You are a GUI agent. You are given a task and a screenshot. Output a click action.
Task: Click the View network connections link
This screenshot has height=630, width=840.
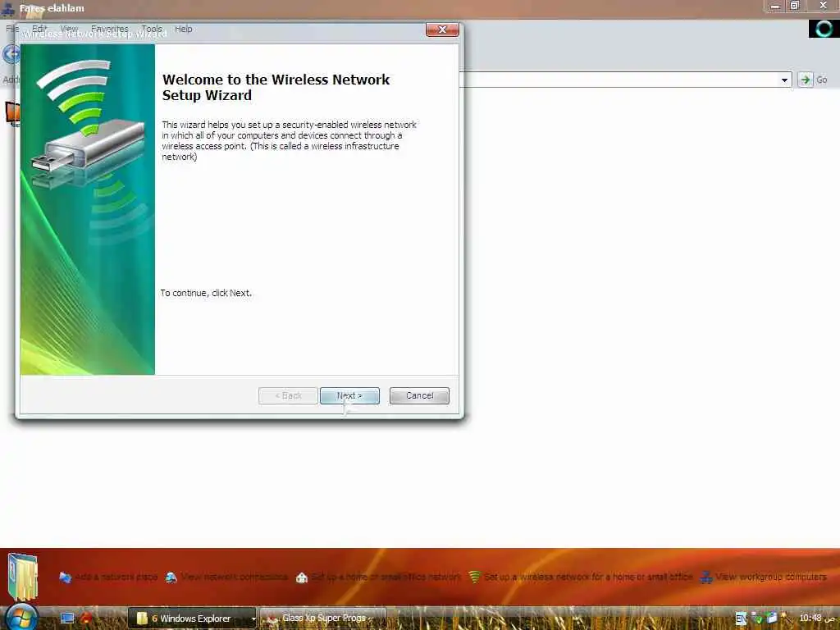coord(234,577)
